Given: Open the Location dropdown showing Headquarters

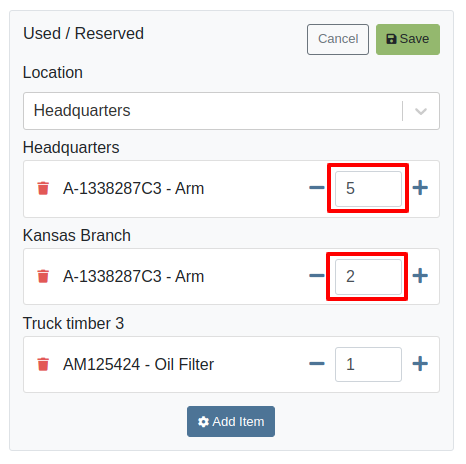Looking at the screenshot, I should (231, 111).
